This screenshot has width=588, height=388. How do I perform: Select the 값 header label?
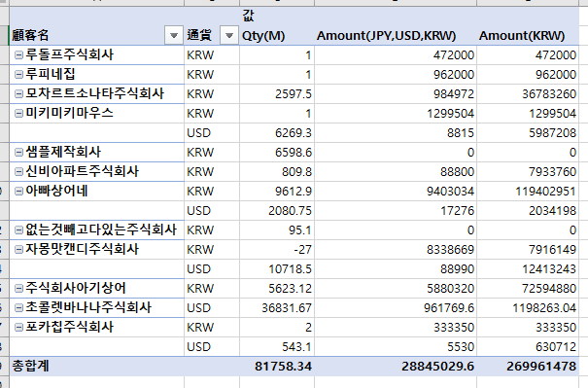pyautogui.click(x=248, y=16)
